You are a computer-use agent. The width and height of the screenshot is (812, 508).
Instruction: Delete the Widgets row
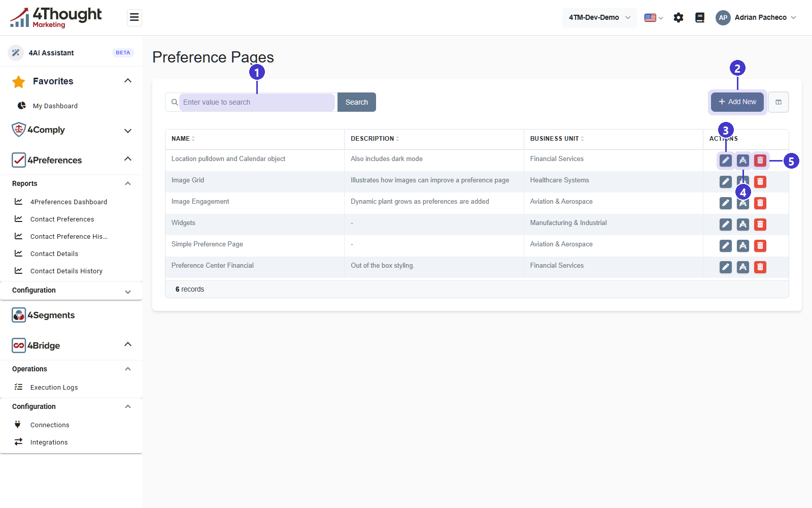click(760, 225)
